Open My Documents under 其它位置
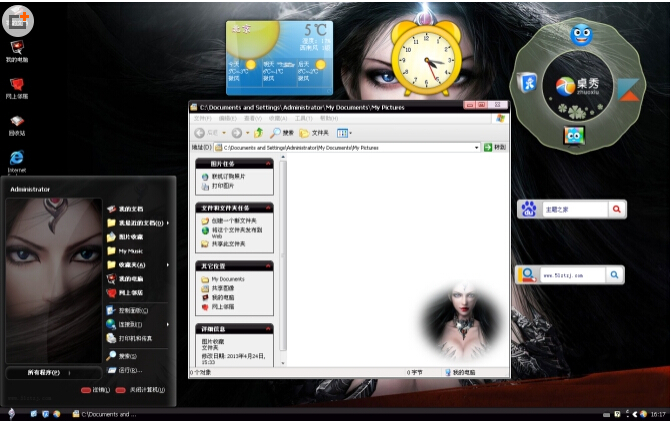 (x=228, y=279)
